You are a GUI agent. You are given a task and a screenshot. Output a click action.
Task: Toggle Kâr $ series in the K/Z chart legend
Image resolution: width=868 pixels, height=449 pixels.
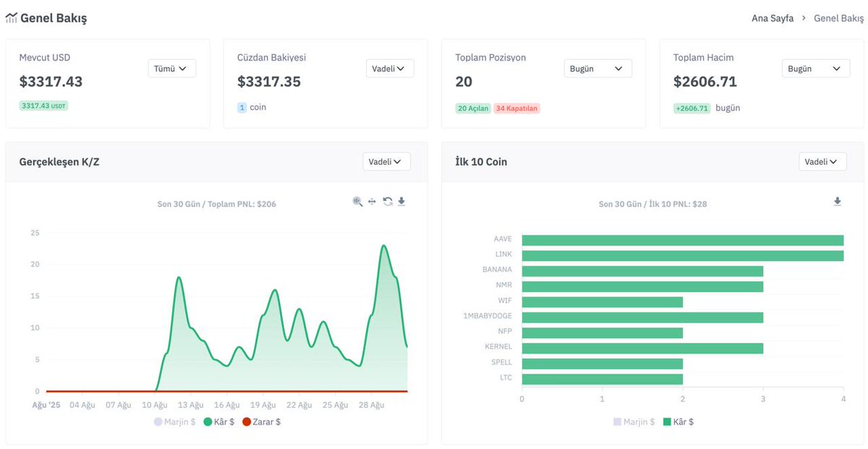point(218,422)
